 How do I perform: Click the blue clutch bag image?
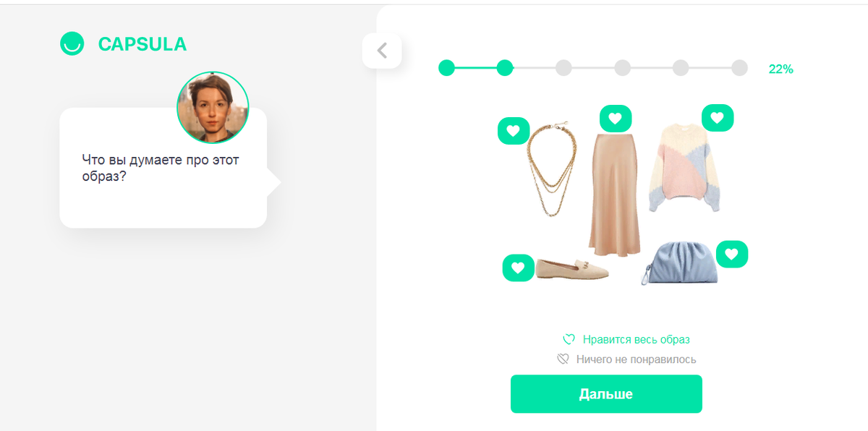click(x=678, y=264)
